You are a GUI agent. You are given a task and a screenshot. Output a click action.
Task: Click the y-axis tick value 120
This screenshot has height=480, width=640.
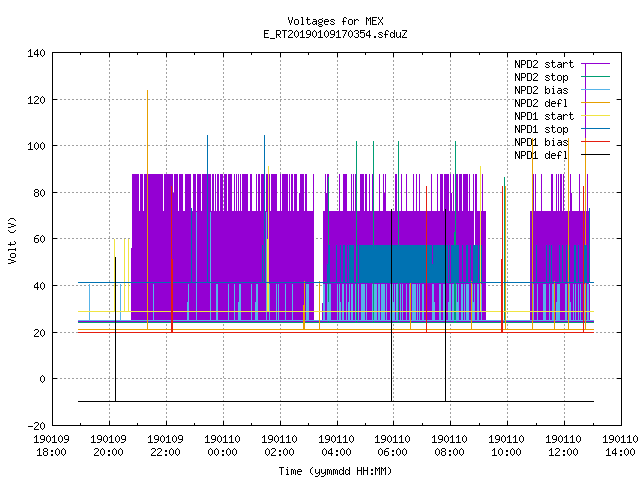coord(36,100)
